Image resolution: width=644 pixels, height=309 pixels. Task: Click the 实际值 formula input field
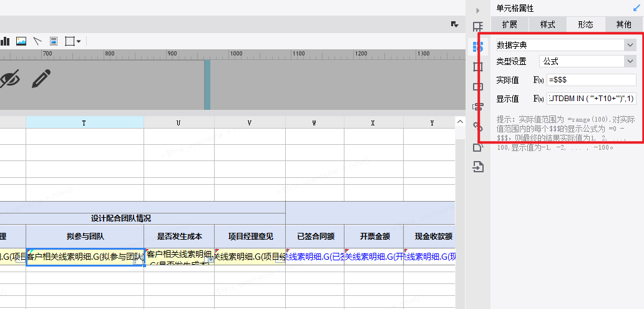591,80
